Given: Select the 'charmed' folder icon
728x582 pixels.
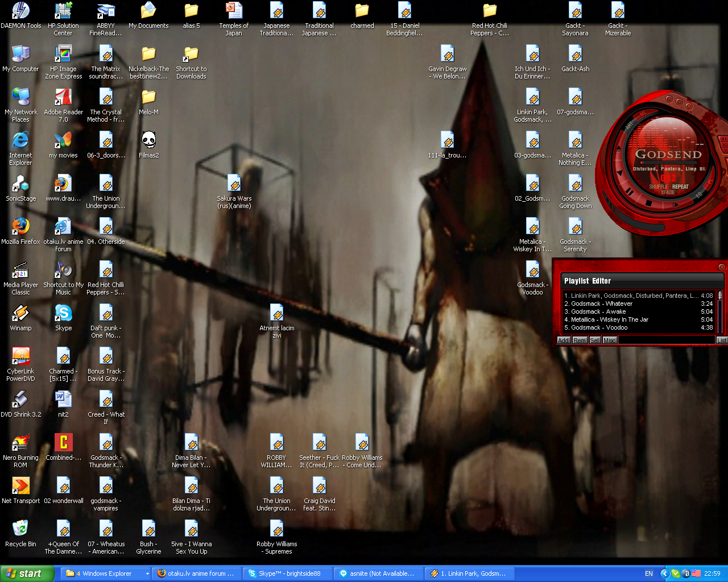Looking at the screenshot, I should click(362, 15).
